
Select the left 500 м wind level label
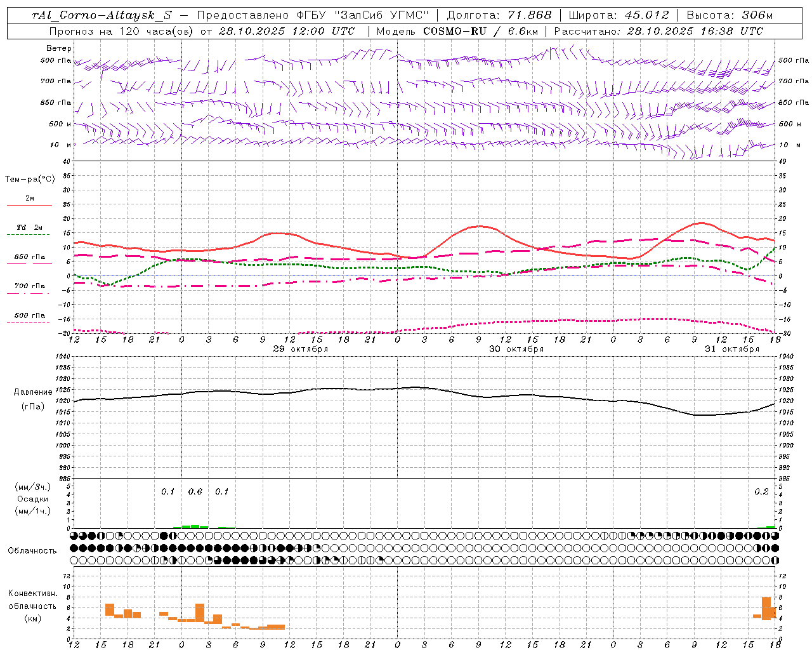tap(60, 124)
